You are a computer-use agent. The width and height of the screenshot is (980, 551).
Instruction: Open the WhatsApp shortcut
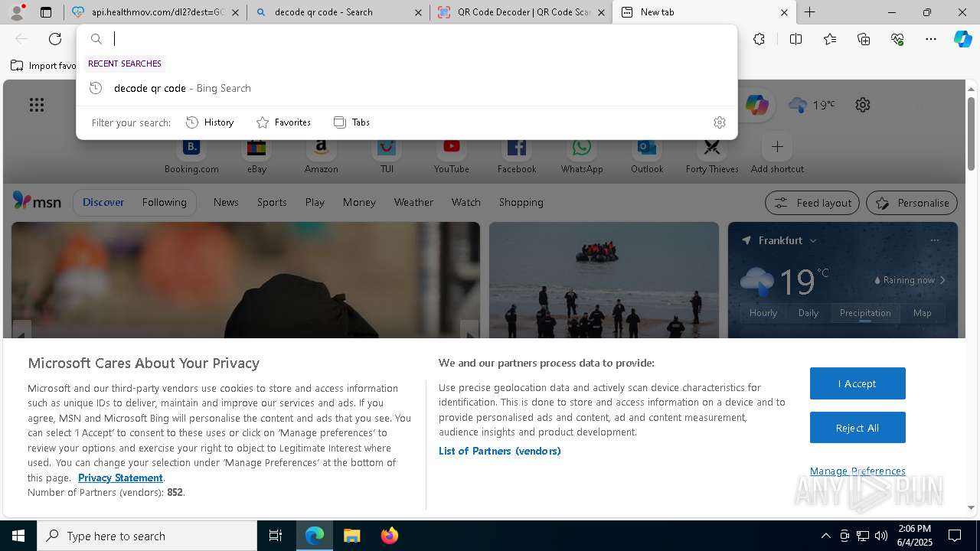pos(582,155)
